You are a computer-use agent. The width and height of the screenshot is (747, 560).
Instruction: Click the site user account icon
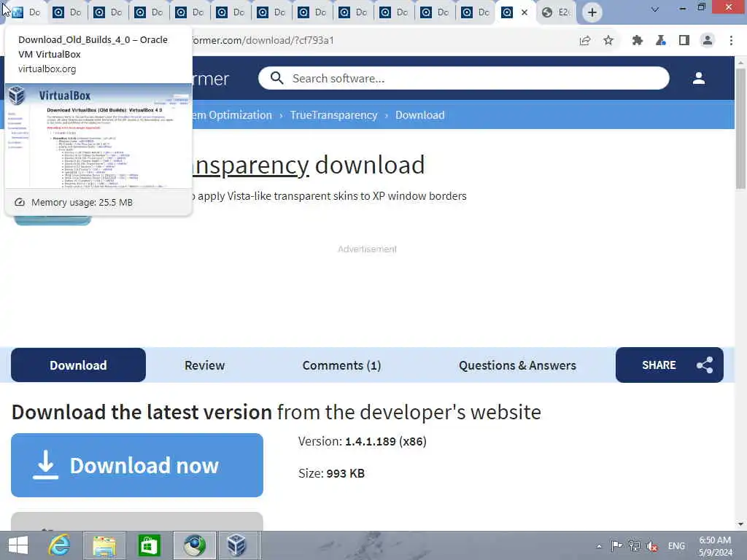[x=698, y=78]
